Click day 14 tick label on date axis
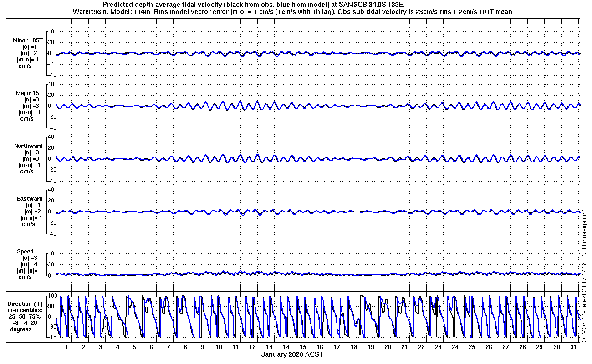Viewport: 592px width, 364px height. (286, 347)
